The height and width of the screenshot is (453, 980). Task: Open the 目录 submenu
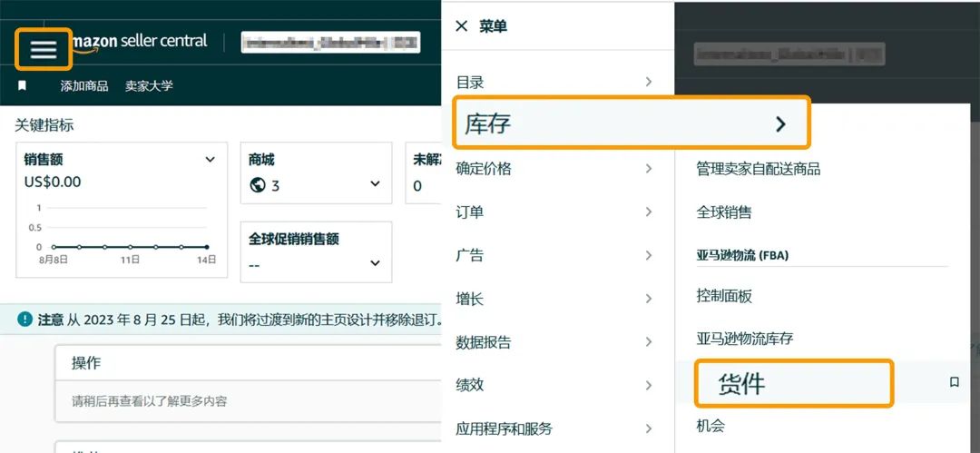tap(555, 82)
